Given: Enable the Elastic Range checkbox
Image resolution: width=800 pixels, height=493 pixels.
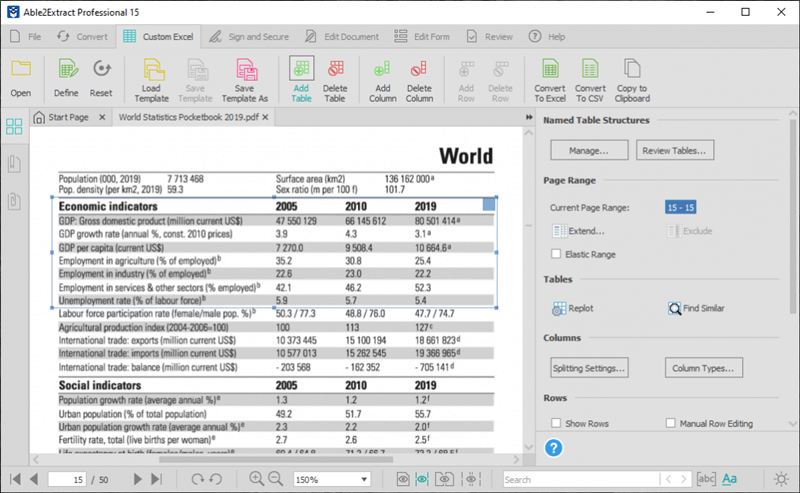Looking at the screenshot, I should [557, 254].
